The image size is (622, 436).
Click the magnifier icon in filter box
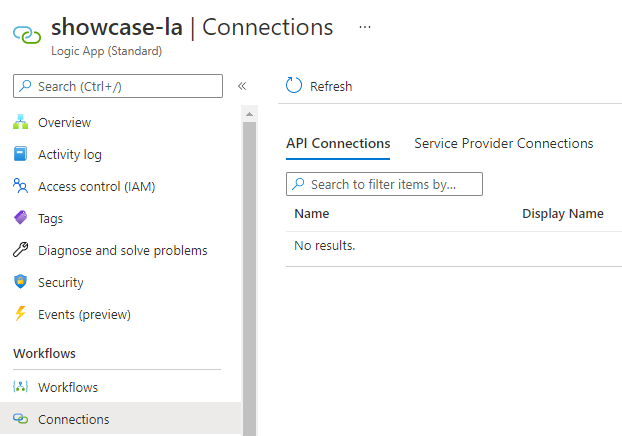point(298,184)
